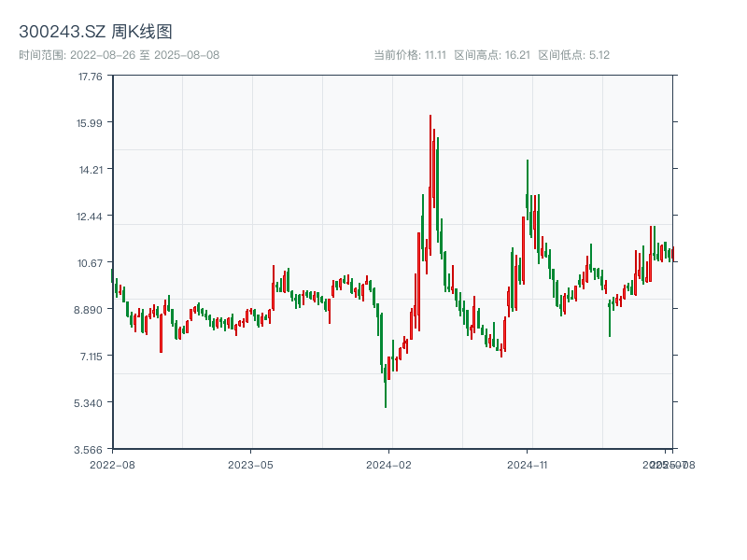Click the 2022-08 x-axis date label
Image resolution: width=747 pixels, height=560 pixels.
(112, 464)
